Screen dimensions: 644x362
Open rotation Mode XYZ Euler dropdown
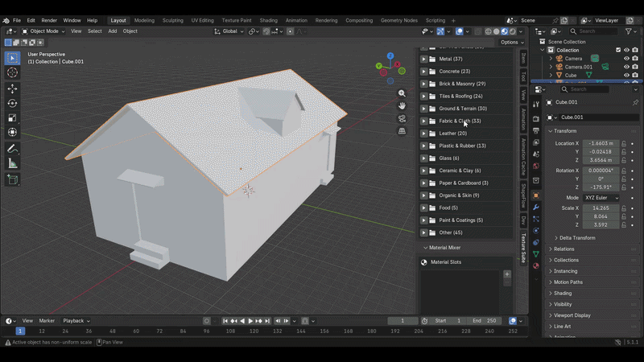(601, 198)
